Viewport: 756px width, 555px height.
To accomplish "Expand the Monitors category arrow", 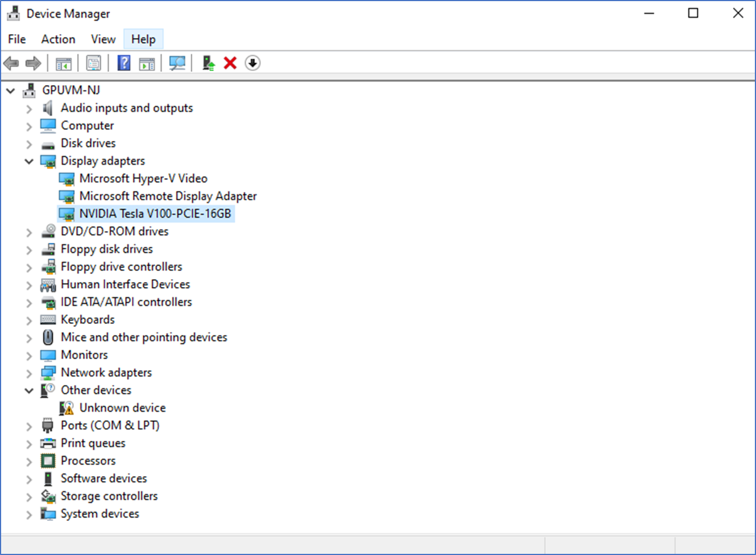I will (x=29, y=356).
